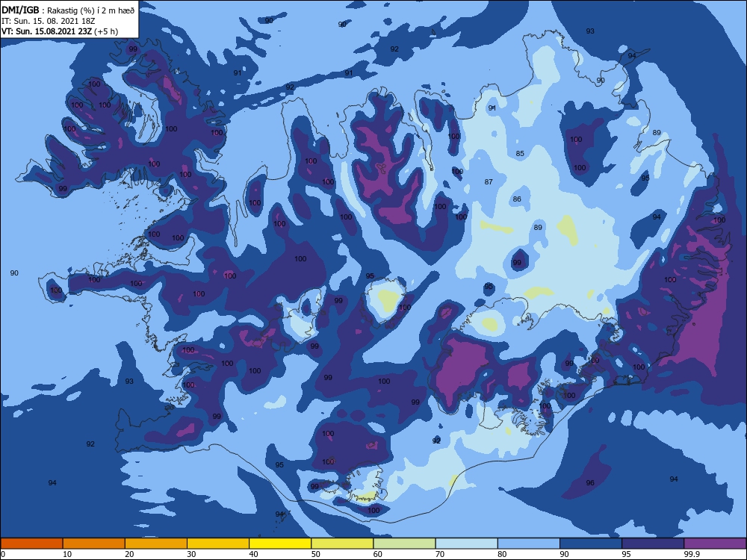
Task: Click the '0' legend scale label
Action: coord(3,554)
